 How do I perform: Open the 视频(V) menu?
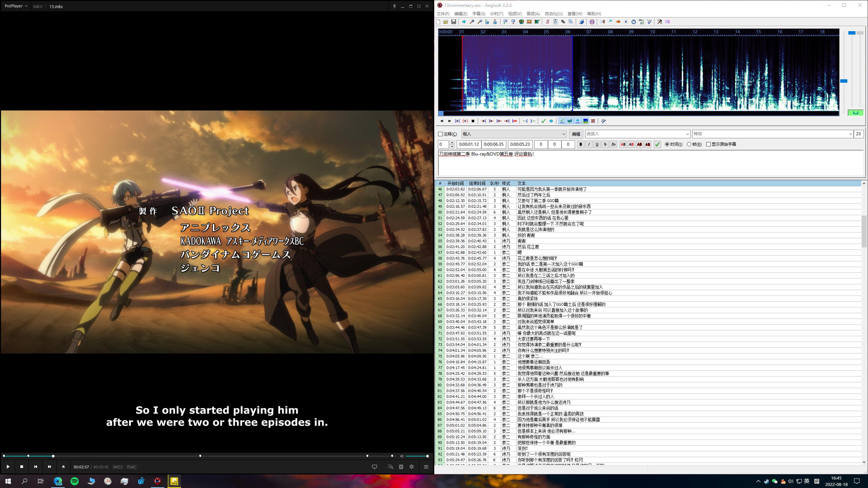515,14
